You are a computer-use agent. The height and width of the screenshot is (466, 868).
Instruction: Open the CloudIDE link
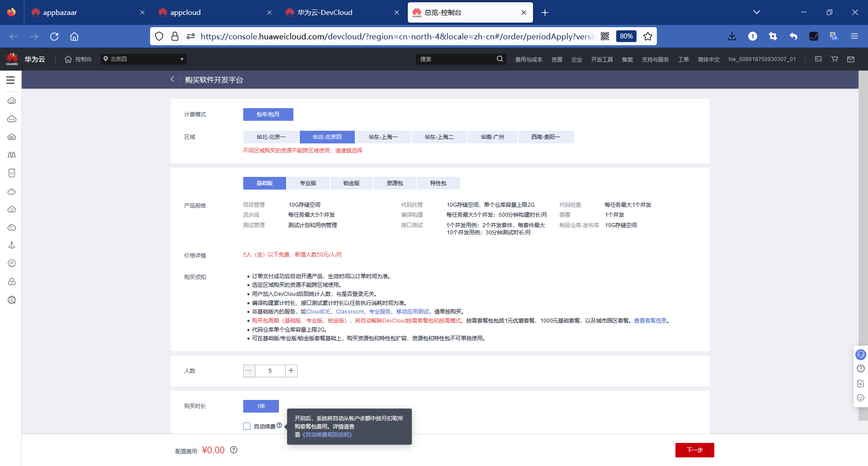[319, 312]
